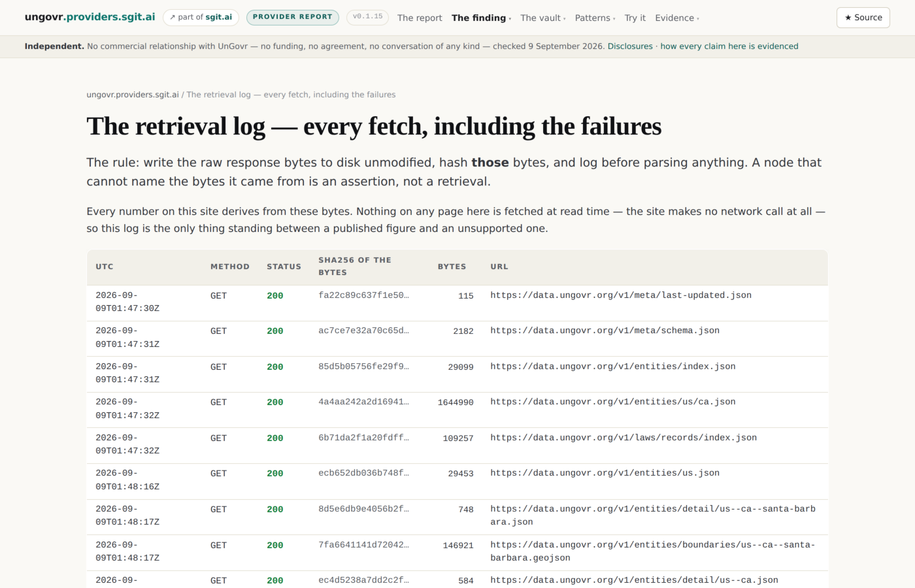This screenshot has height=588, width=915.
Task: Select the entities/index.json URL
Action: (613, 367)
